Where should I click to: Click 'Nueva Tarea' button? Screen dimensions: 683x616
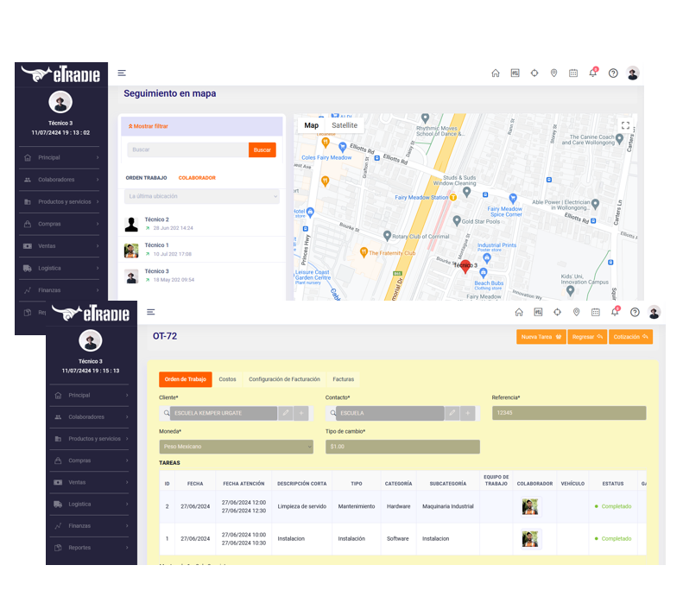541,337
